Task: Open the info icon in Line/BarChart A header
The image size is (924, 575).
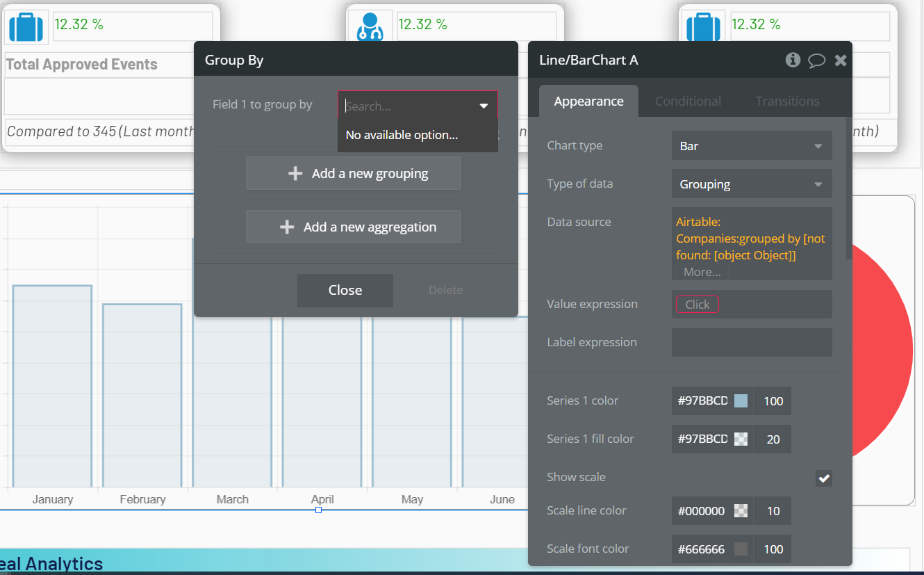Action: pos(793,60)
